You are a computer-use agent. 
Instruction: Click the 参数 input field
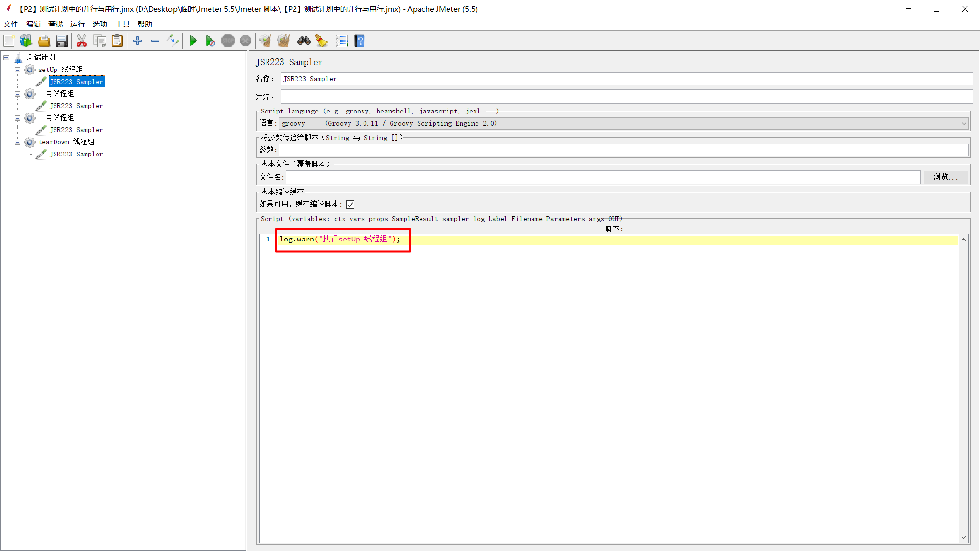click(624, 150)
